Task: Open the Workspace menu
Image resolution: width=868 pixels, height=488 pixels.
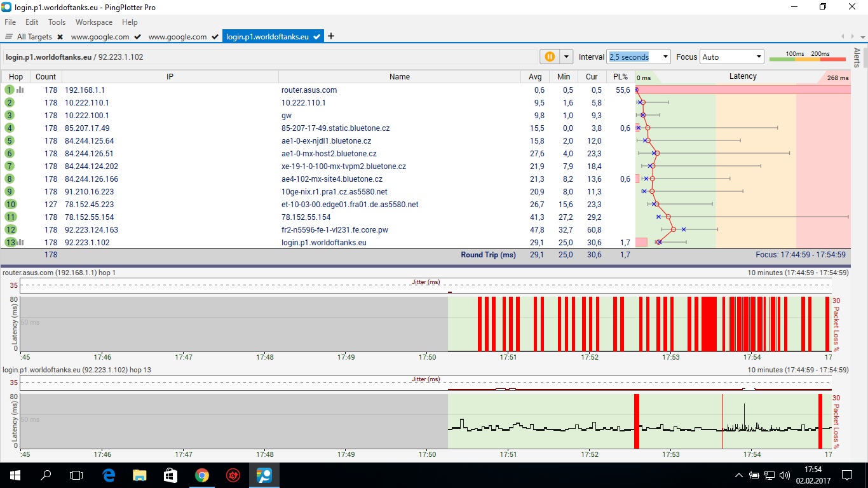Action: tap(93, 22)
